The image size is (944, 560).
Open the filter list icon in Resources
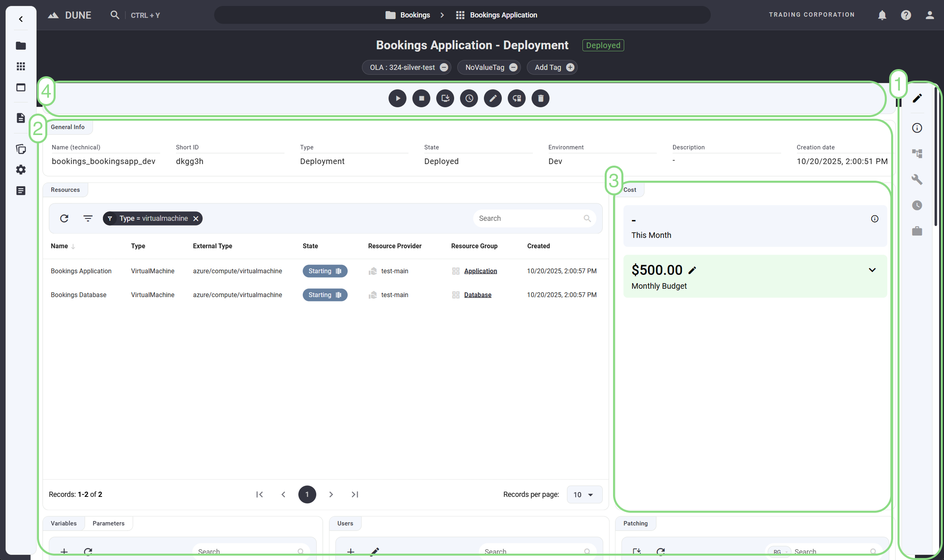coord(88,218)
